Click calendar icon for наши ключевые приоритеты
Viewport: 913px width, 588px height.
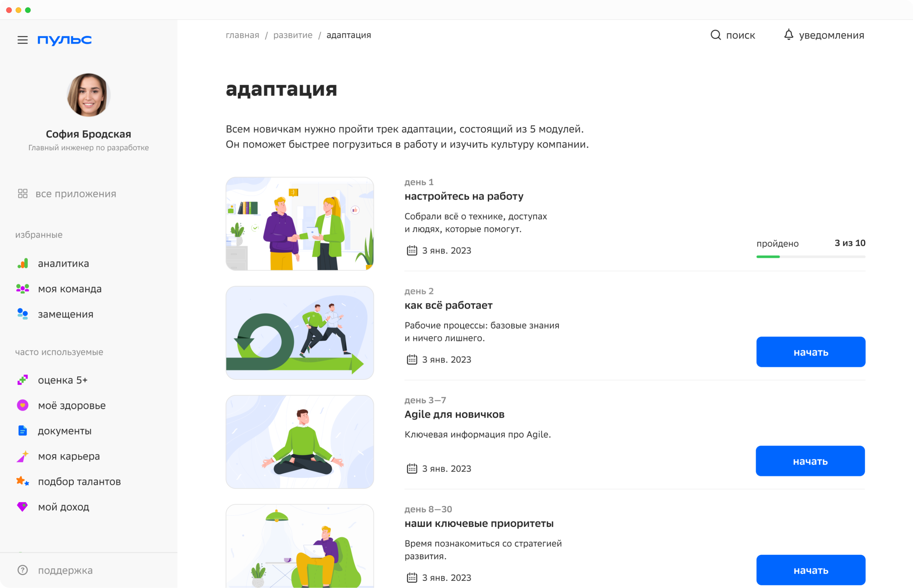(412, 578)
